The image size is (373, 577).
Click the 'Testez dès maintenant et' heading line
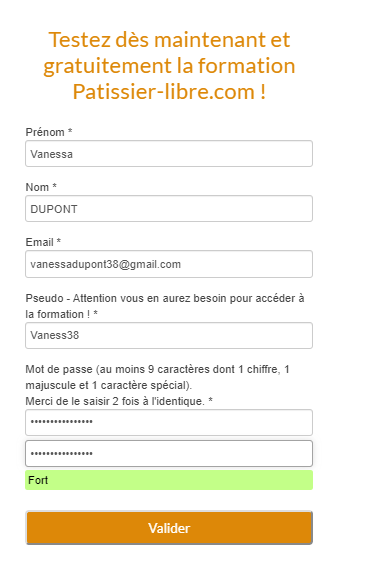(169, 40)
